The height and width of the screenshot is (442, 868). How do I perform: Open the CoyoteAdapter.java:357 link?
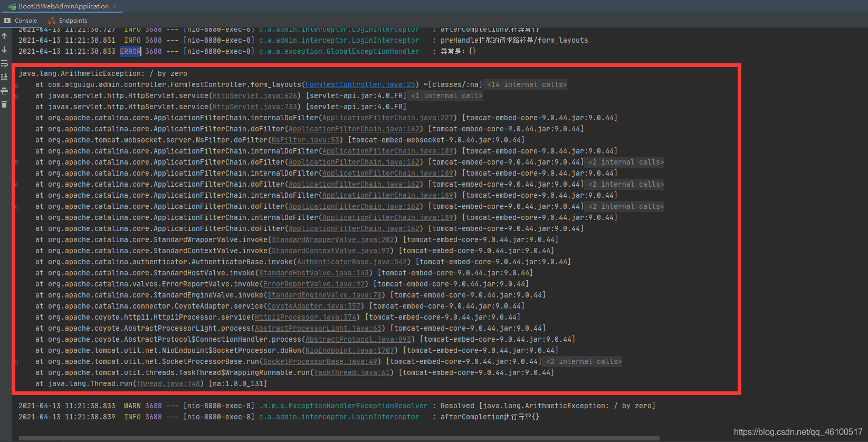click(314, 306)
